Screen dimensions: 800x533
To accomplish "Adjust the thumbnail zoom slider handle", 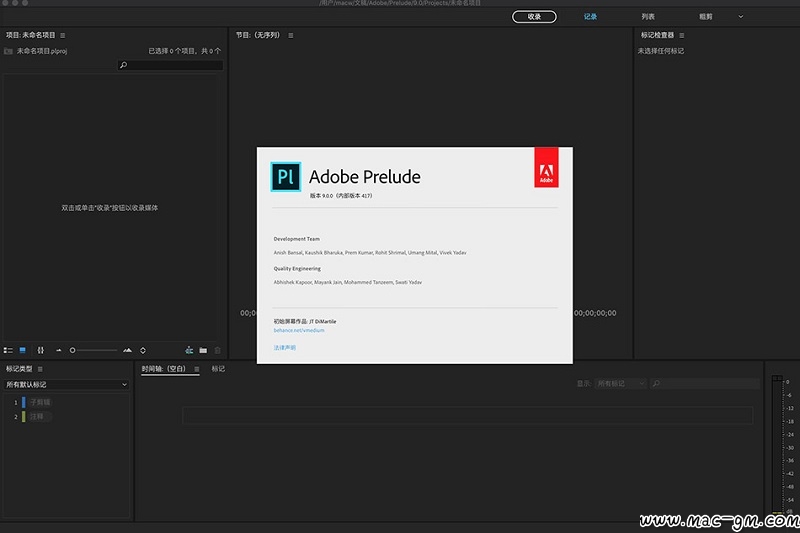I will pyautogui.click(x=72, y=350).
